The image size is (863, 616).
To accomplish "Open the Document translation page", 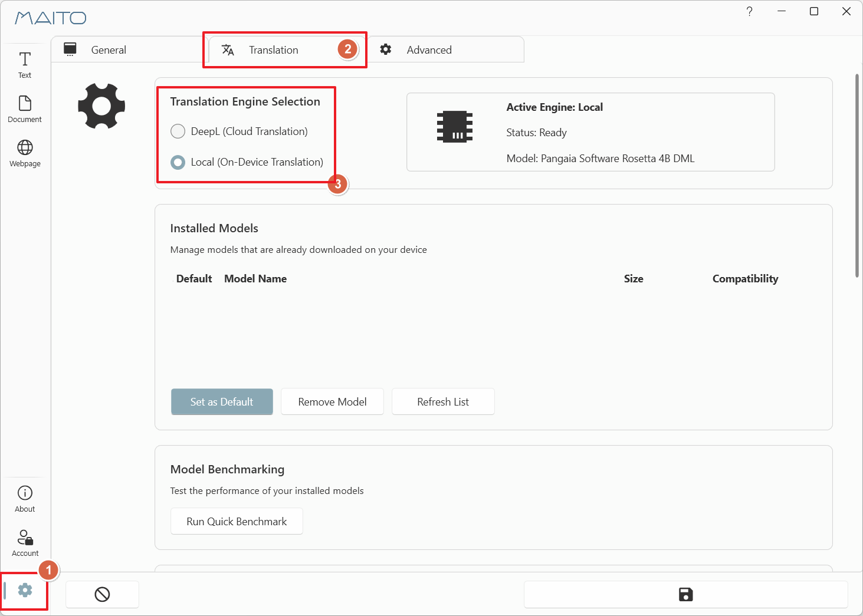I will click(x=25, y=110).
